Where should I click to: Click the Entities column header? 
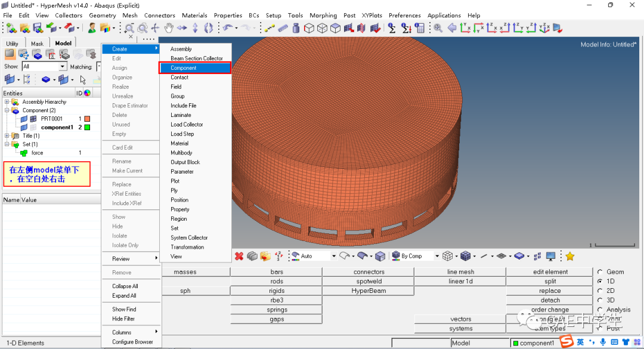(x=39, y=93)
